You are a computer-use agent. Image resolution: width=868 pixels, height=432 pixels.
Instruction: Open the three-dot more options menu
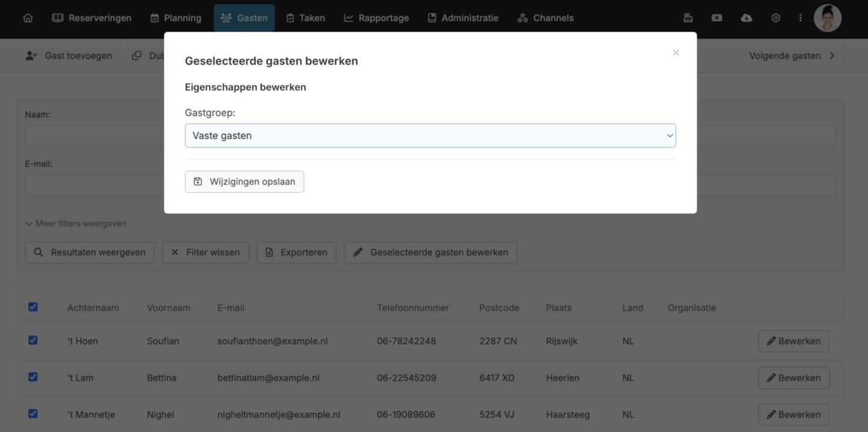801,18
